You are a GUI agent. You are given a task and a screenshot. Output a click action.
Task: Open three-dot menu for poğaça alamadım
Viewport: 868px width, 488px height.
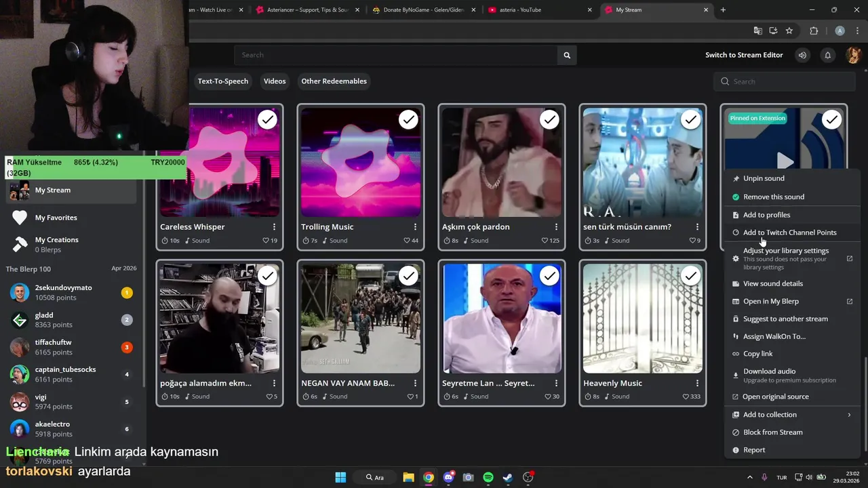tap(274, 383)
